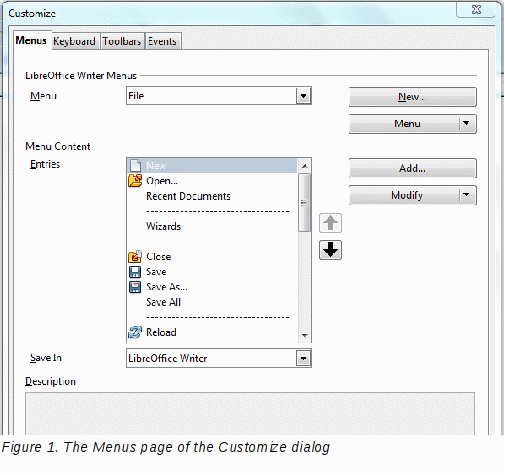
Task: Select the 'Close' entry text
Action: (x=159, y=257)
